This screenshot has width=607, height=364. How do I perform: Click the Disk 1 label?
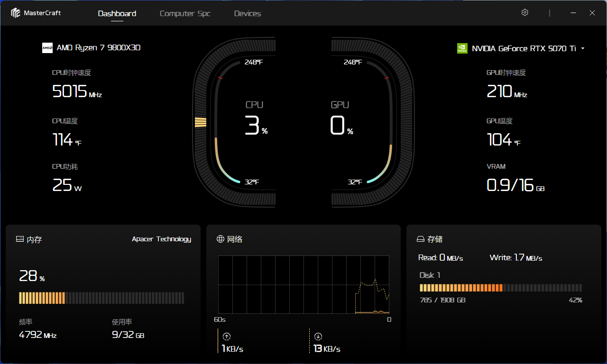pyautogui.click(x=430, y=275)
